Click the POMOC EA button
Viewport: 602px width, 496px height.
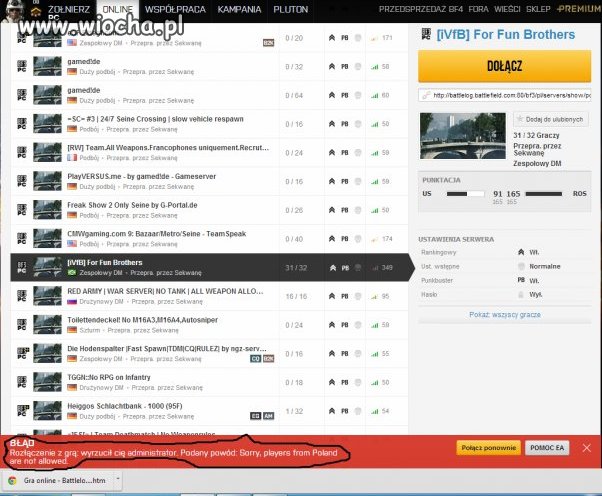point(547,448)
